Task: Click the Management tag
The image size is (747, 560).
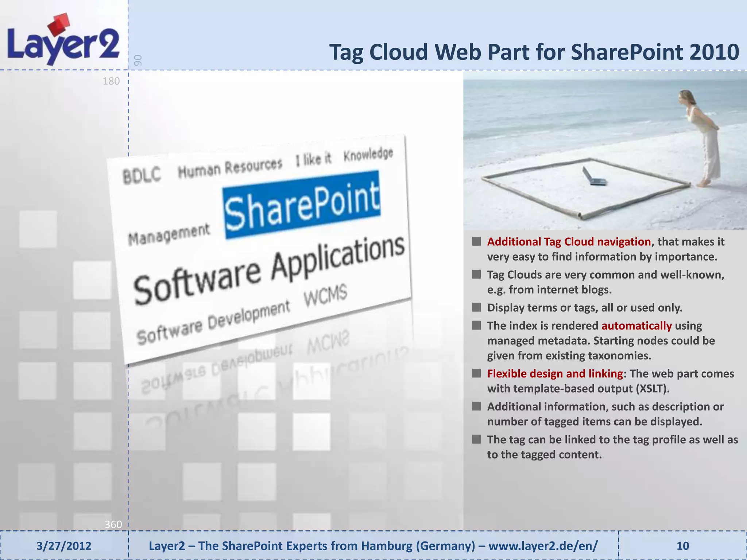Action: (169, 234)
